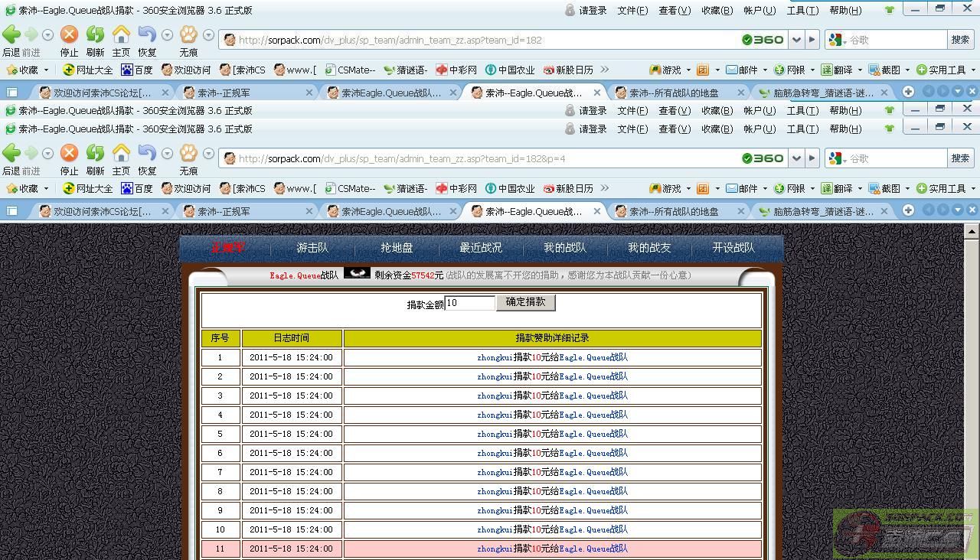Switch to 索沛--所有战队的地盘 tab in the lowest tab strip
Image resolution: width=980 pixels, height=560 pixels.
point(674,211)
